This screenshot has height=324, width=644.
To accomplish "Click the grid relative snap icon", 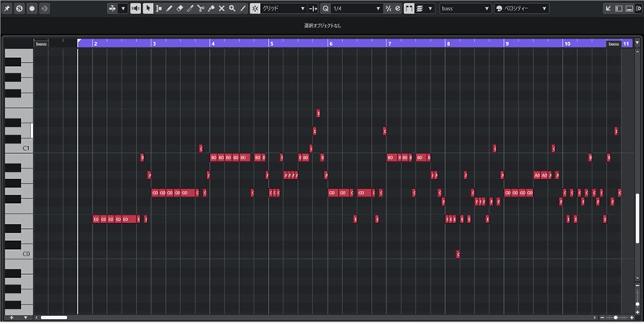I will tap(313, 8).
